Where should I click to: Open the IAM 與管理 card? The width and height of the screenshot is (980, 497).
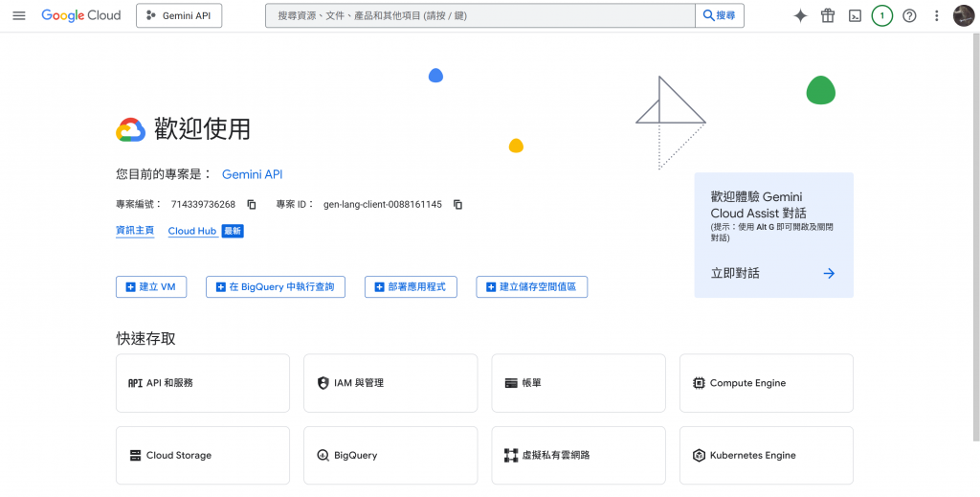(x=390, y=383)
